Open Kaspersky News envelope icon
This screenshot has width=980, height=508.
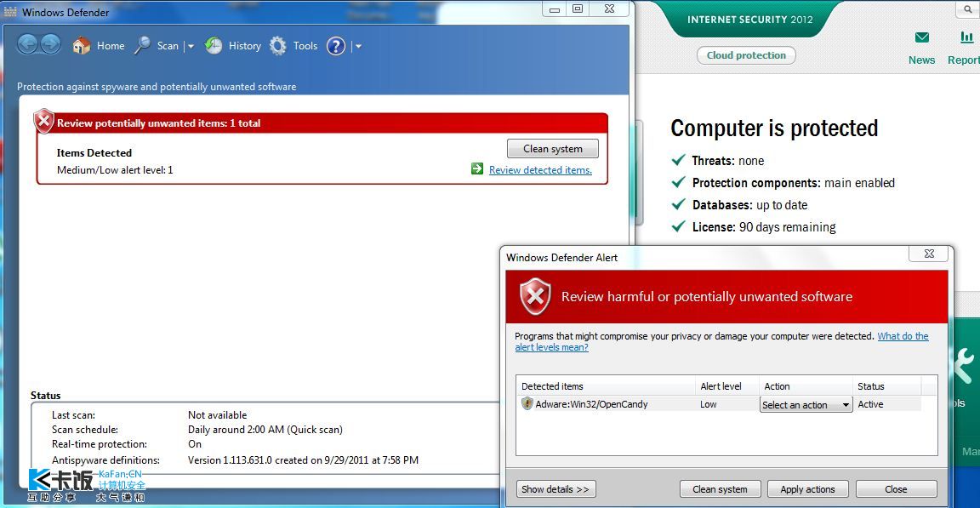click(x=922, y=37)
